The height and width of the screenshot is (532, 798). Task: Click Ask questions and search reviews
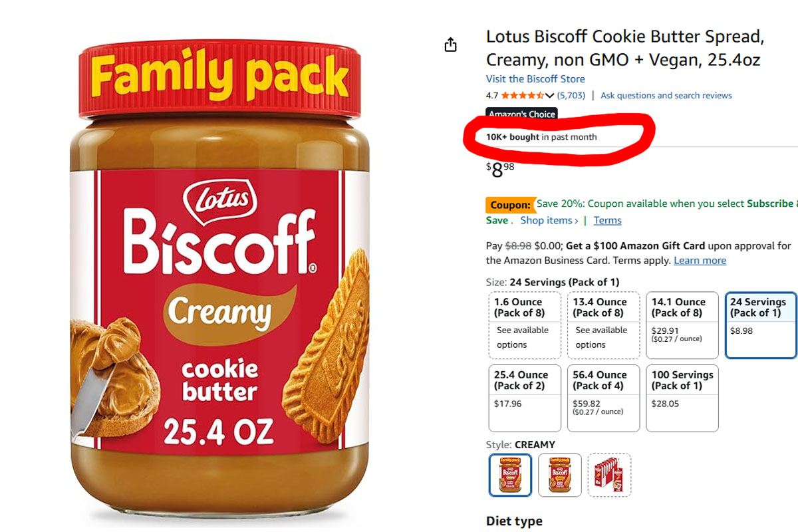click(x=666, y=95)
